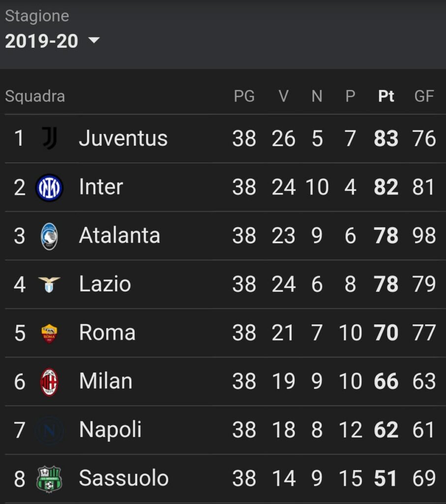This screenshot has width=446, height=504.
Task: Open the 2019-20 season dropdown
Action: coord(52,41)
